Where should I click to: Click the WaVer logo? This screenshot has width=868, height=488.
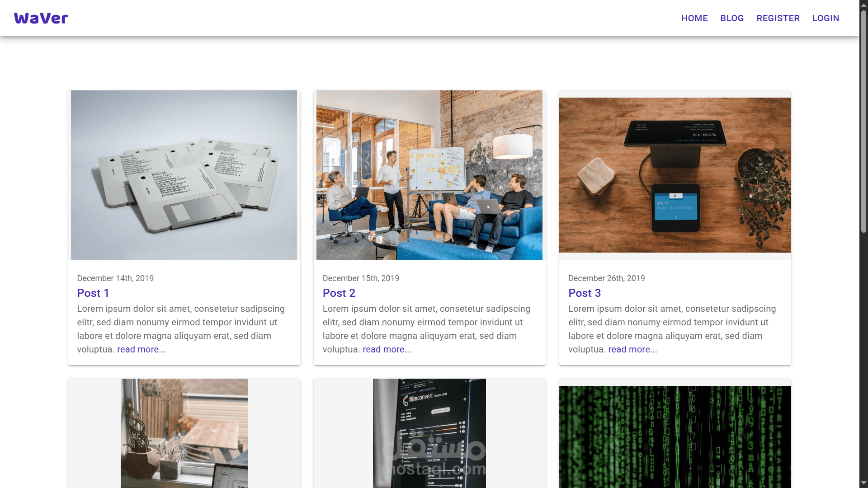click(41, 18)
